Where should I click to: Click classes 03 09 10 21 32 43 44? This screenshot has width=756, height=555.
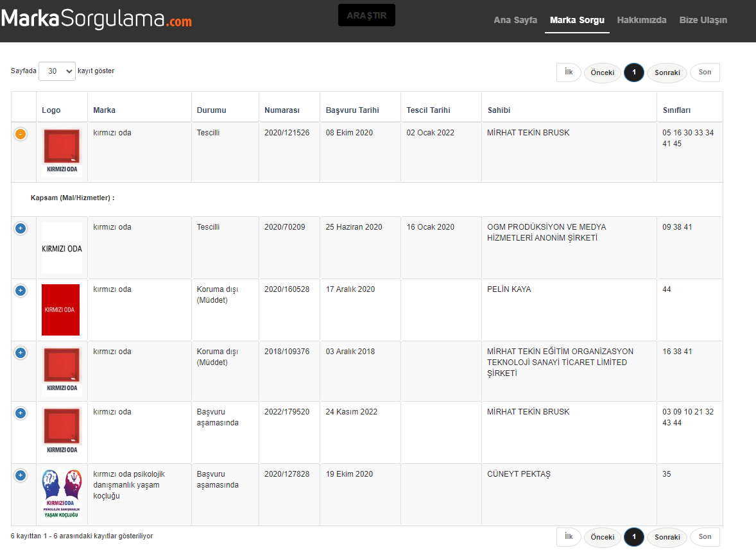coord(688,417)
